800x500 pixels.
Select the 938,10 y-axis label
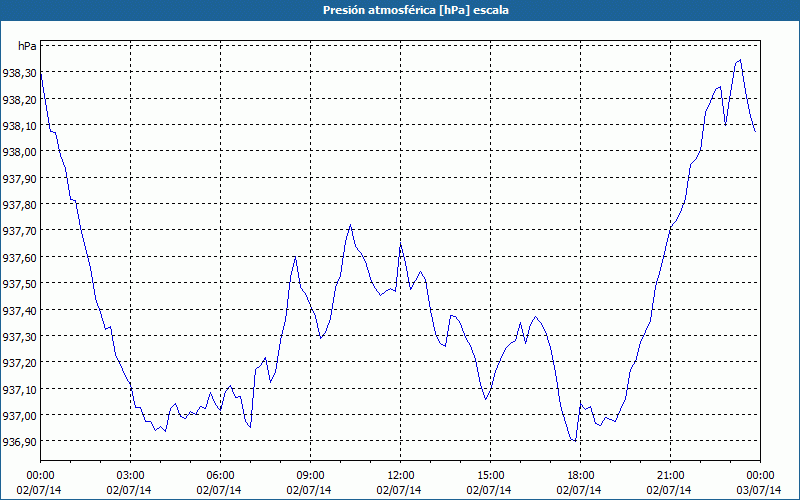[x=19, y=126]
